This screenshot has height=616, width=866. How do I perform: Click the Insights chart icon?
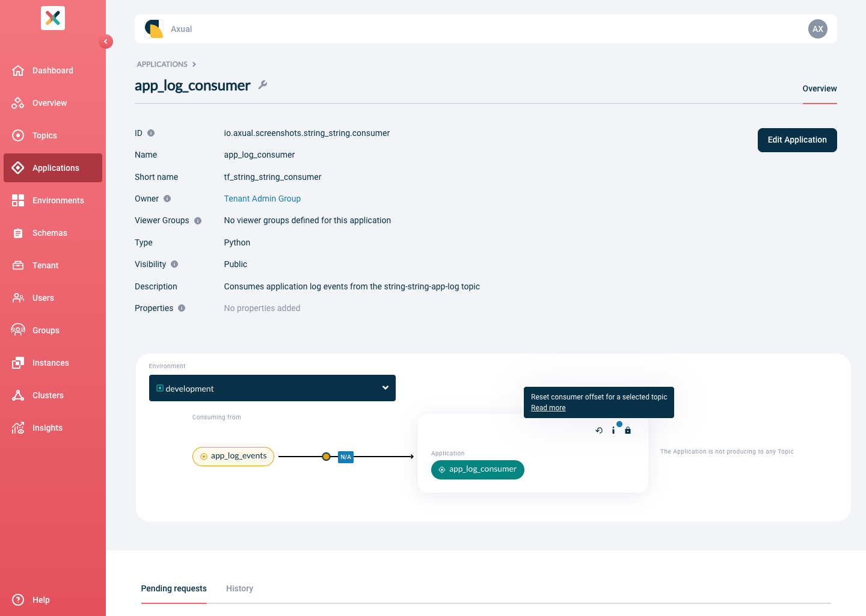point(18,428)
